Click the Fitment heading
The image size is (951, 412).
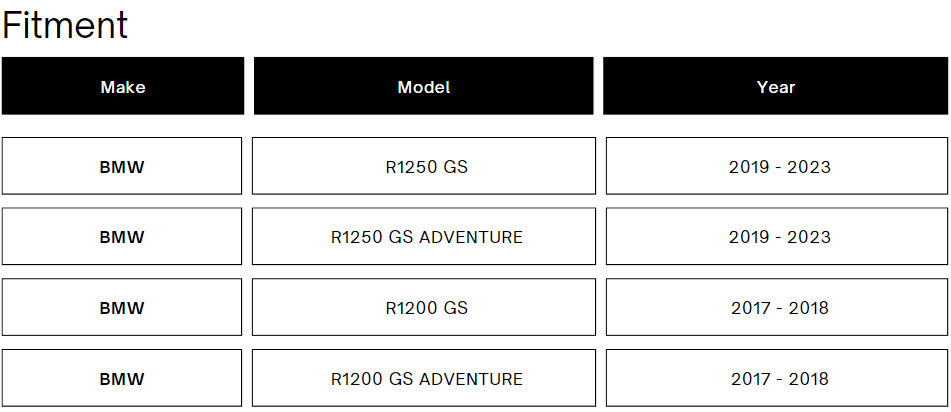(x=65, y=25)
